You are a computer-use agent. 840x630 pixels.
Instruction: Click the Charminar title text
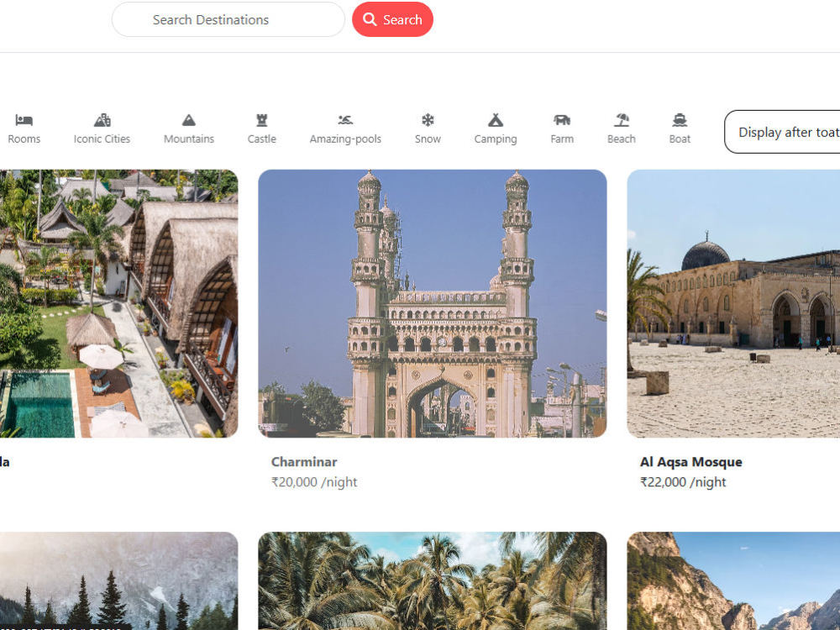304,462
